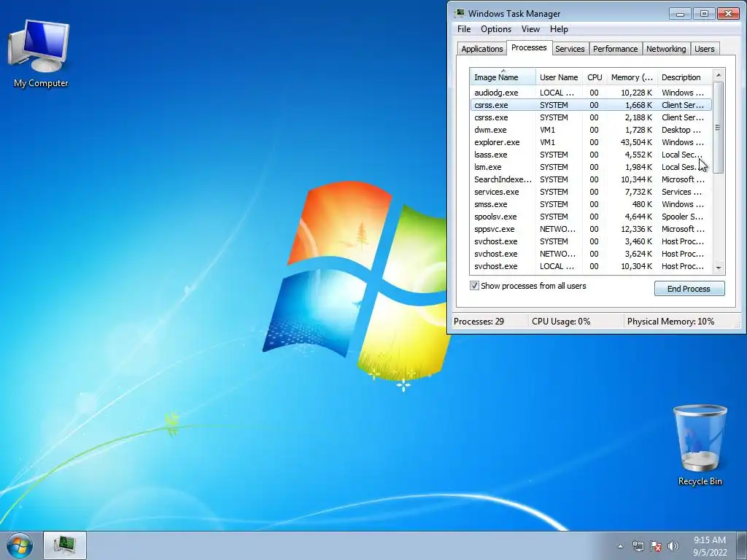Select the dwm.exe process

591,130
